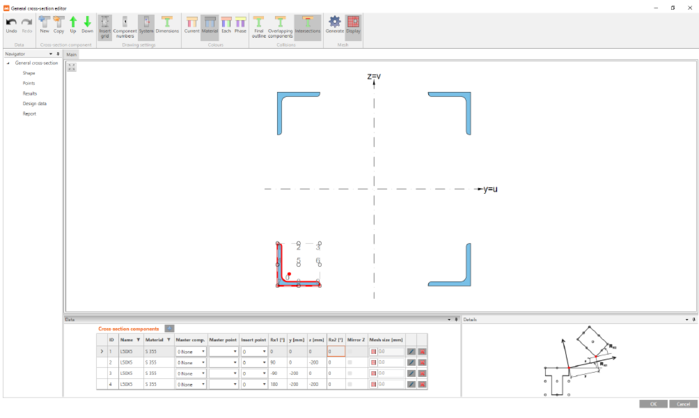Screen dimensions: 699x418
Task: Open Master comp. dropdown for row 1
Action: pyautogui.click(x=203, y=352)
